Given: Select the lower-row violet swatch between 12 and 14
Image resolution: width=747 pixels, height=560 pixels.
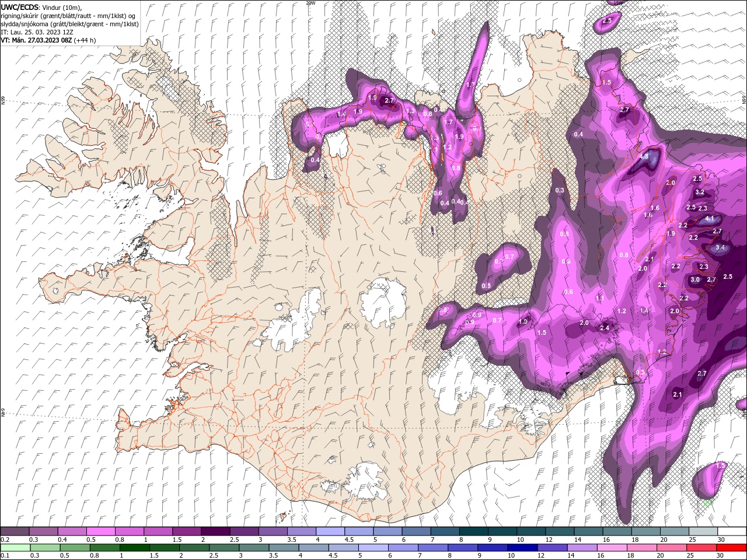Looking at the screenshot, I should (x=552, y=547).
